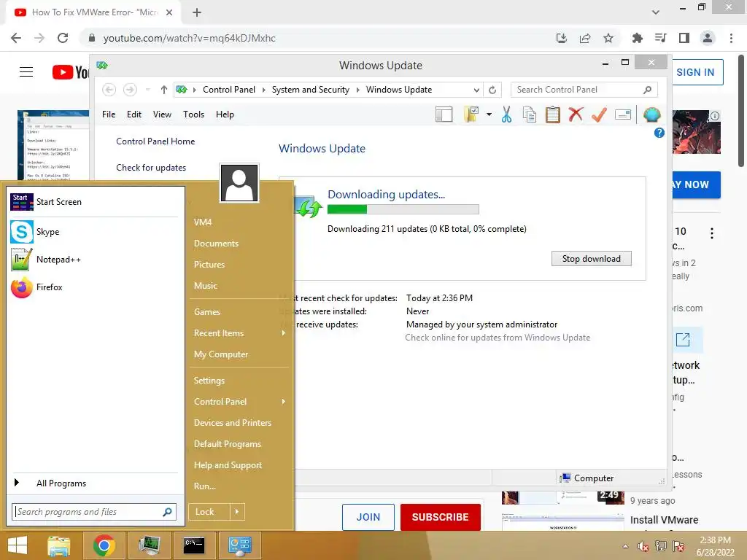Click the folder options icon with checkmark
The width and height of the screenshot is (747, 560).
[471, 114]
